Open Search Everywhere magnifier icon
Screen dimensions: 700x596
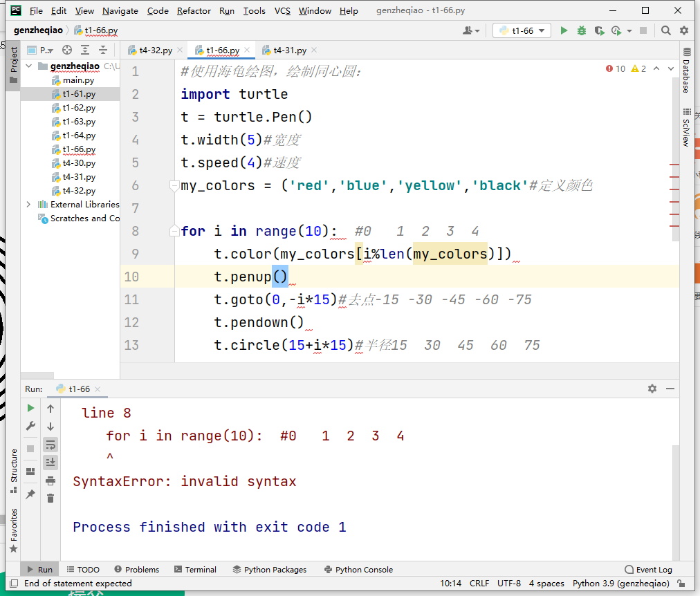tap(665, 30)
